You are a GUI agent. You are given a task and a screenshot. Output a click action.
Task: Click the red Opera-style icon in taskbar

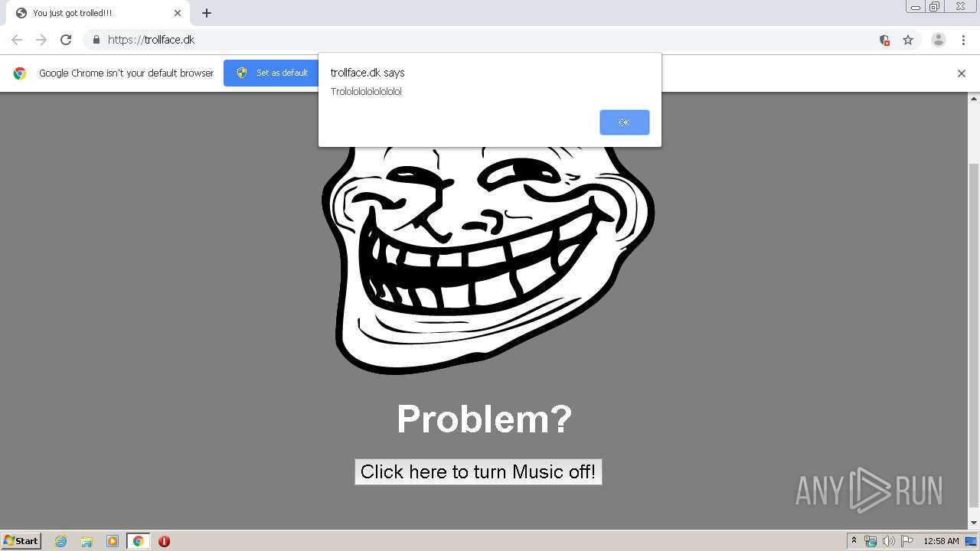(x=164, y=541)
